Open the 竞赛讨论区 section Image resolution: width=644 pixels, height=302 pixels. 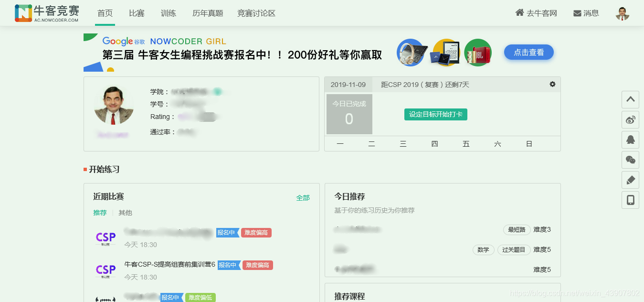pyautogui.click(x=255, y=13)
